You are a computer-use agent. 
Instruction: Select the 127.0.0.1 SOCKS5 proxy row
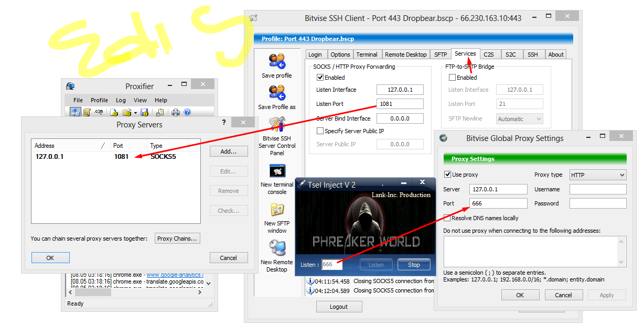coord(115,157)
